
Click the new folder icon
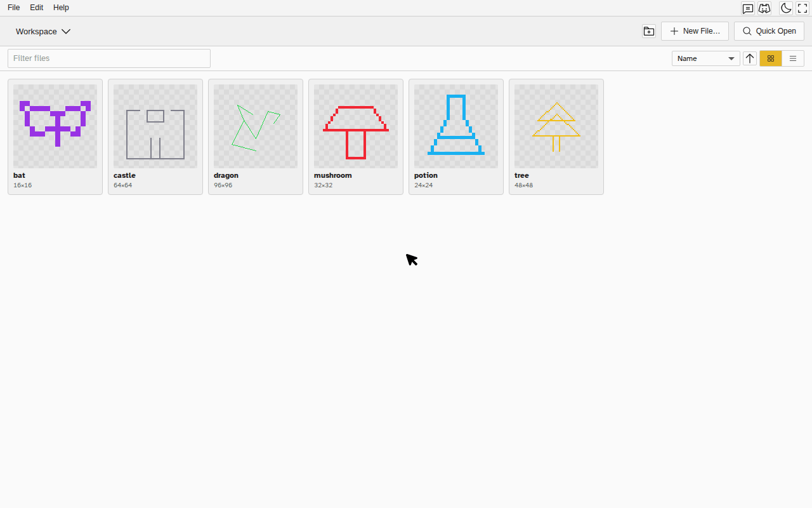coord(649,31)
